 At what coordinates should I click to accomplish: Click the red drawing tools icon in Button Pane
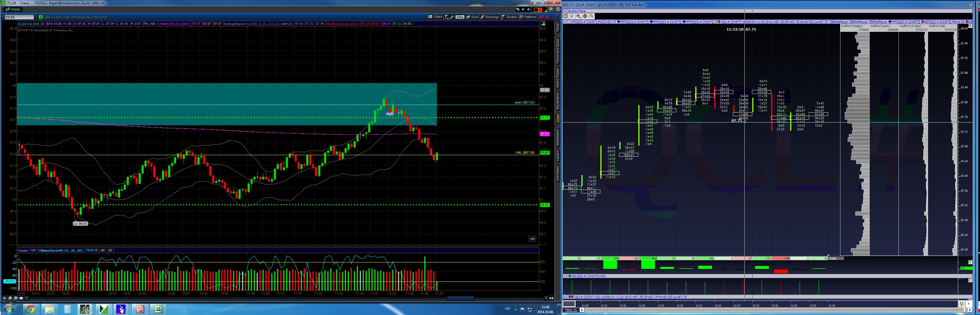(x=591, y=16)
